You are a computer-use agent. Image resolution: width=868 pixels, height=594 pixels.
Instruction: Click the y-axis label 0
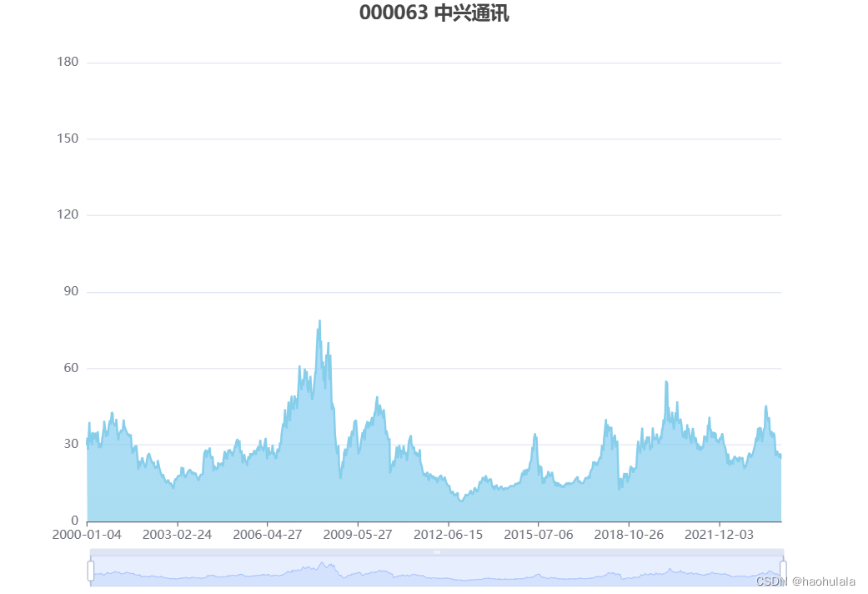pos(75,521)
